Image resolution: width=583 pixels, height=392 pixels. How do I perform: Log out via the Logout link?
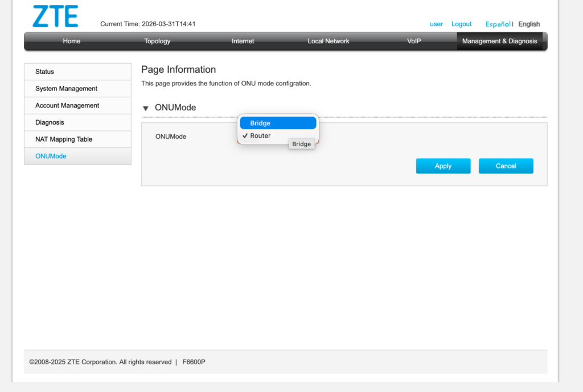(x=461, y=24)
